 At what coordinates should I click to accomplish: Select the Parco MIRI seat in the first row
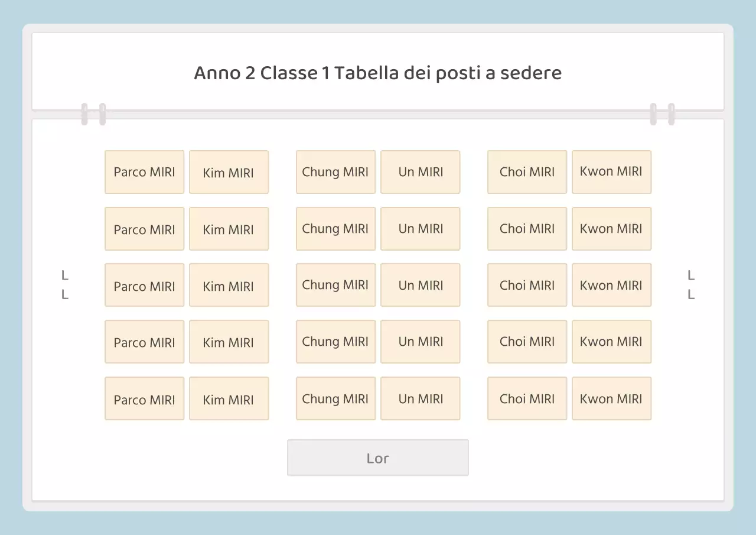point(144,172)
